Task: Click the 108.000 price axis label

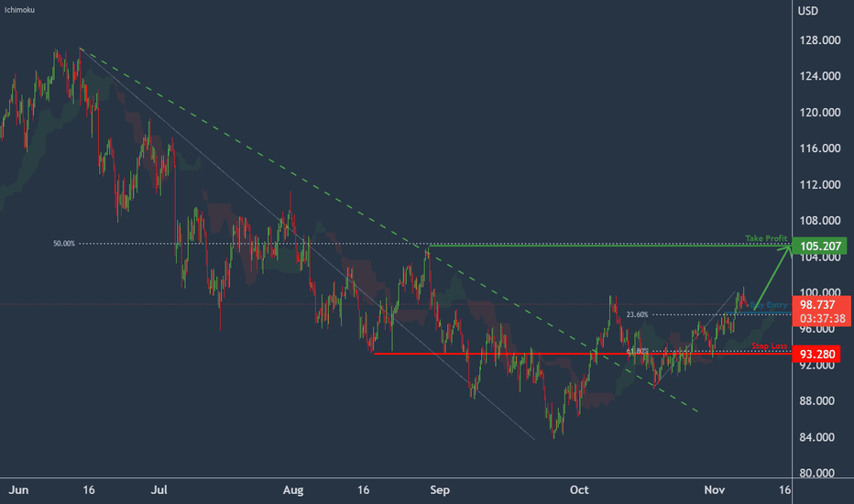Action: point(820,221)
